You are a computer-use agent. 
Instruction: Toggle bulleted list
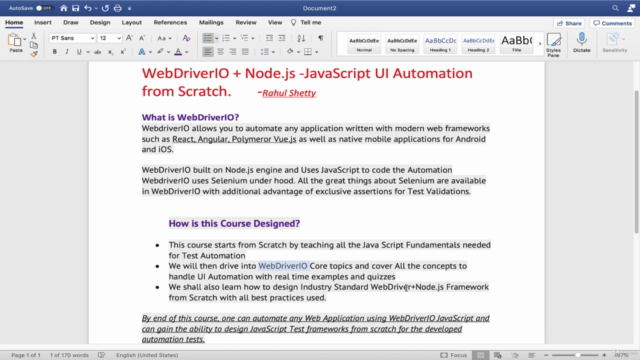pyautogui.click(x=207, y=38)
